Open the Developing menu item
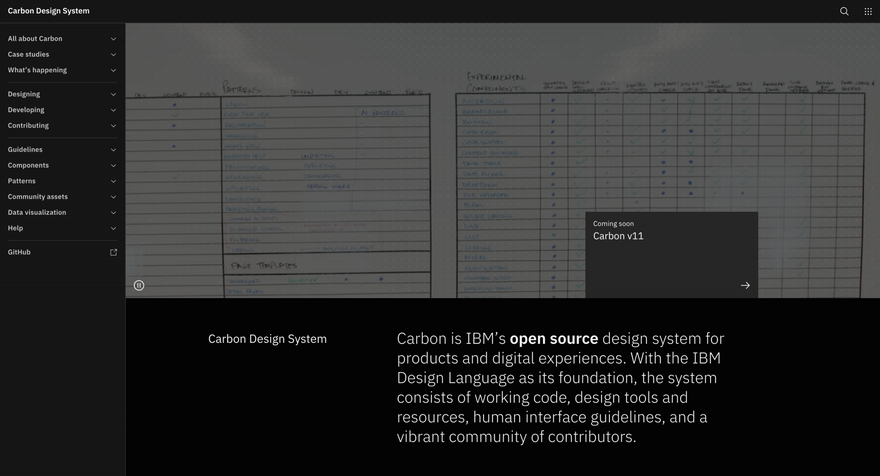Viewport: 880px width, 476px height. pyautogui.click(x=26, y=110)
